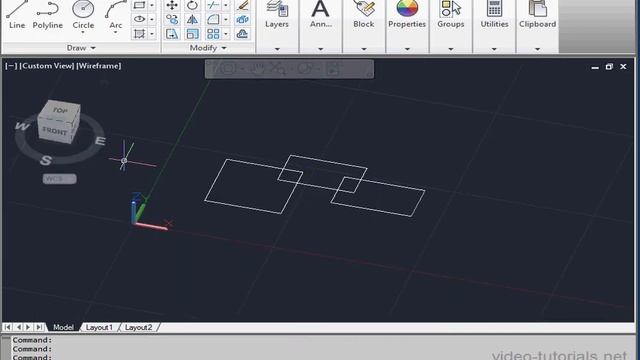640x360 pixels.
Task: Select the Copy tool
Action: 172,19
